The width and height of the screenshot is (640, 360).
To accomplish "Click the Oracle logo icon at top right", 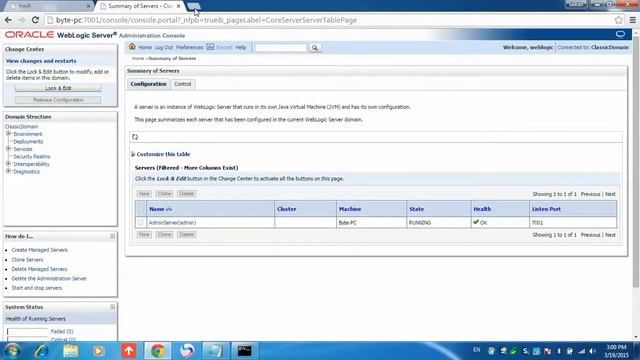I will tap(620, 34).
